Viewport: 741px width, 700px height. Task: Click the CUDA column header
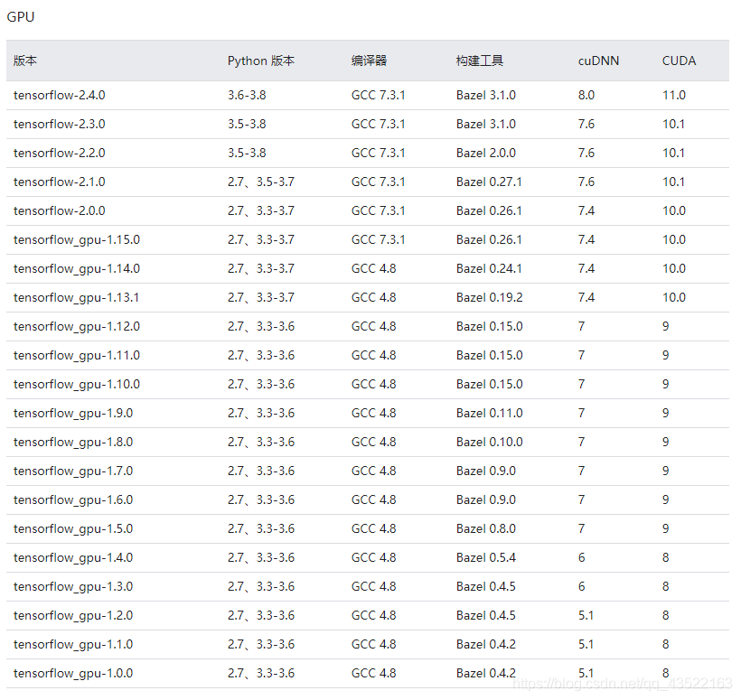tap(679, 61)
